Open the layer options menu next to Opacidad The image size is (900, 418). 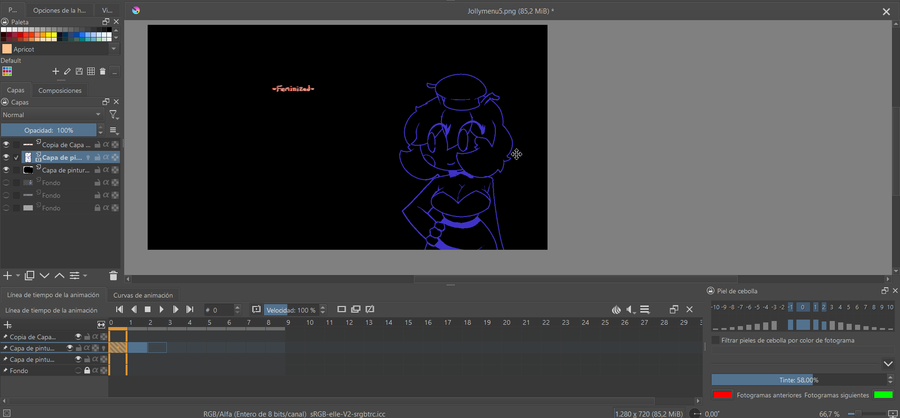[114, 130]
